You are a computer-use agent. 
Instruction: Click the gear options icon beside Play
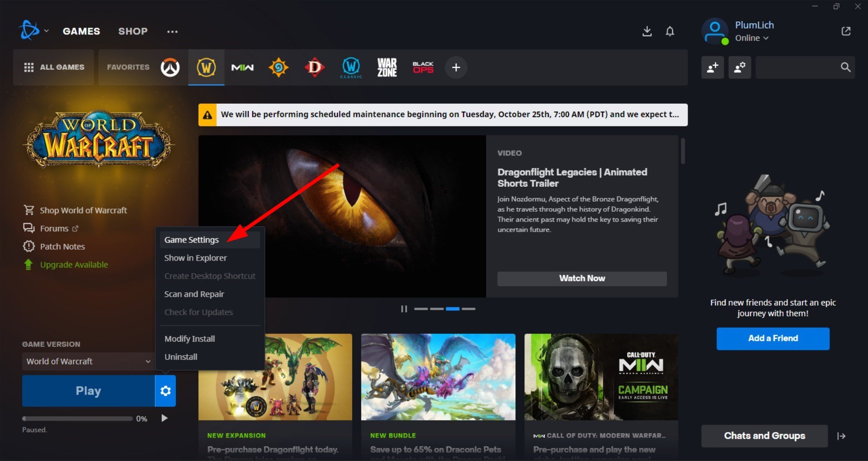(x=165, y=391)
